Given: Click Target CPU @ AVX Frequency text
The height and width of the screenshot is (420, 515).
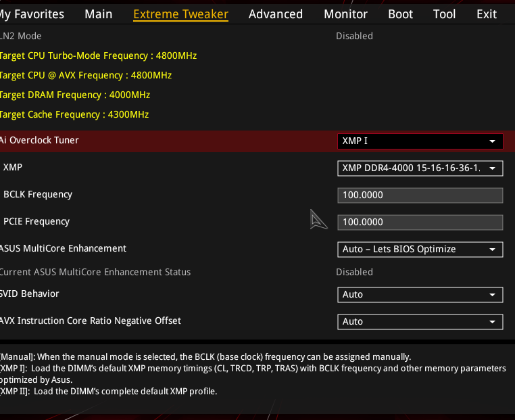Looking at the screenshot, I should [x=86, y=76].
